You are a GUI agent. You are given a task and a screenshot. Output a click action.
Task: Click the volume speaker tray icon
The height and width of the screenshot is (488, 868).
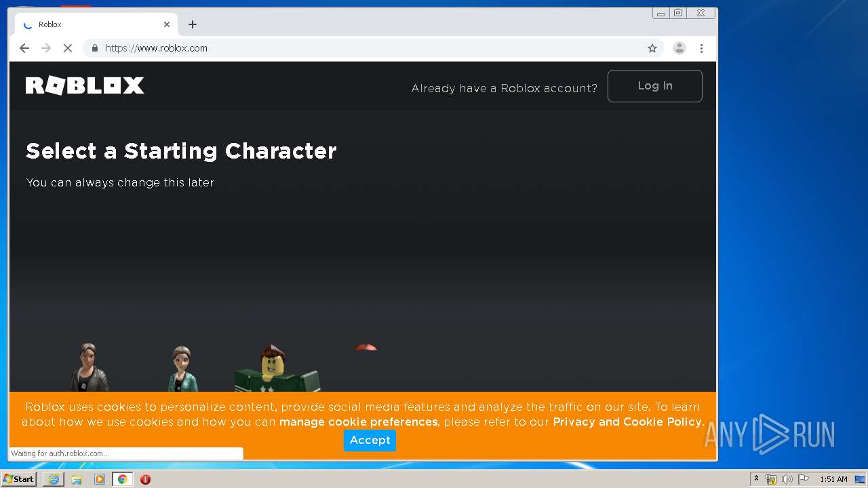(x=787, y=479)
